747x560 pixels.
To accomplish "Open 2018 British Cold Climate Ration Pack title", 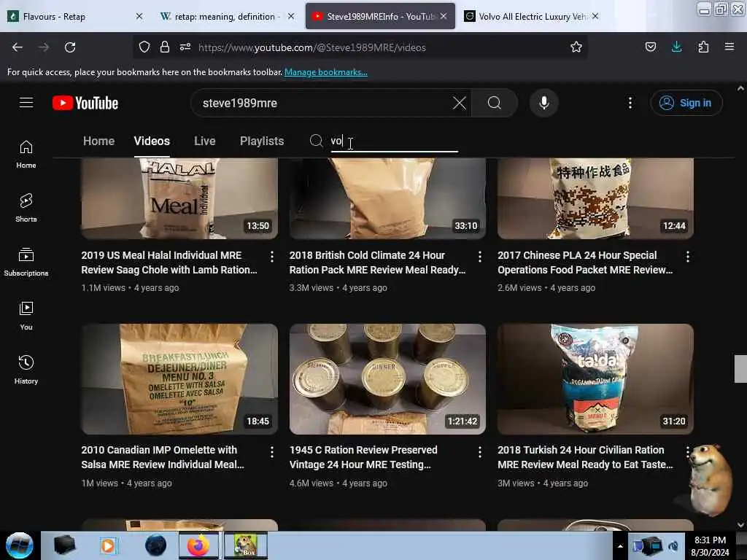I will (377, 262).
